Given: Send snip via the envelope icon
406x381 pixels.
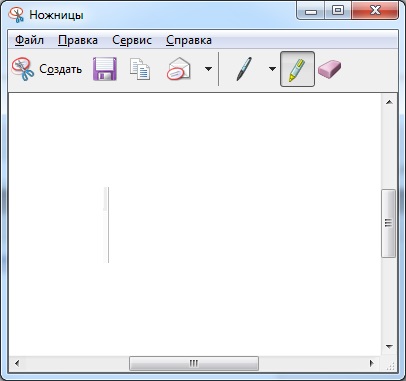Looking at the screenshot, I should [179, 69].
